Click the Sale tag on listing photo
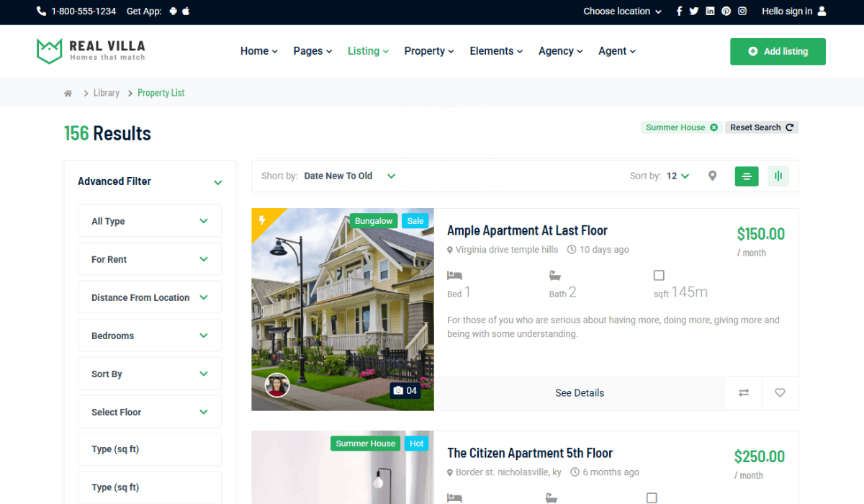This screenshot has width=864, height=504. 415,221
